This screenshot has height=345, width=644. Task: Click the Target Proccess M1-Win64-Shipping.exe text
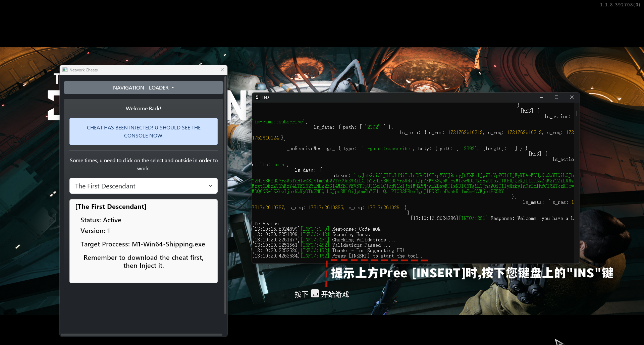143,244
